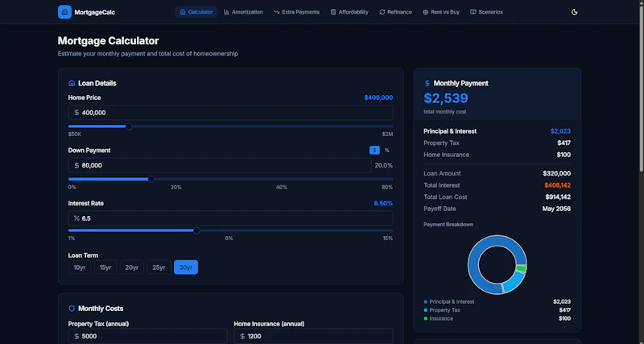The image size is (644, 344).
Task: Open the Extra Payments tab
Action: 296,12
